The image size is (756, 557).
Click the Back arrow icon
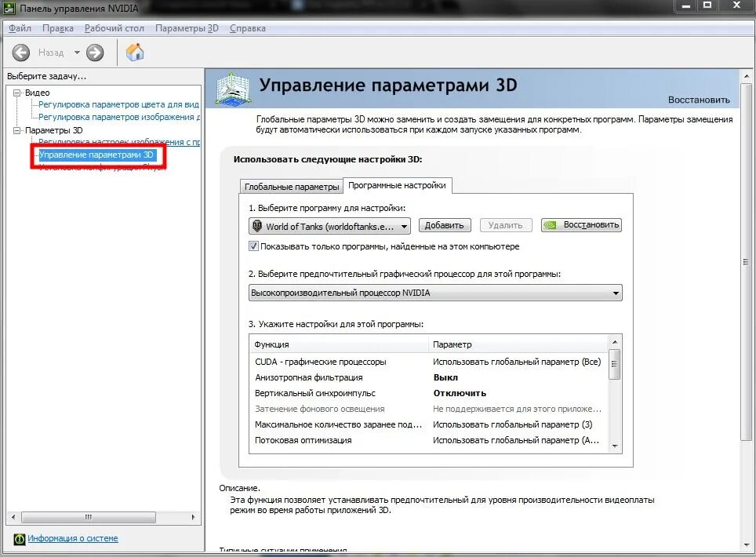[x=20, y=53]
